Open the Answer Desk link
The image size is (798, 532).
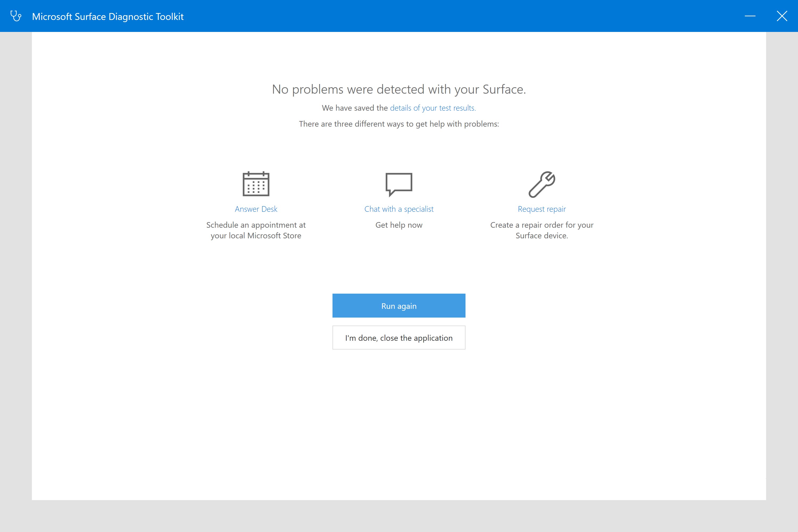256,209
